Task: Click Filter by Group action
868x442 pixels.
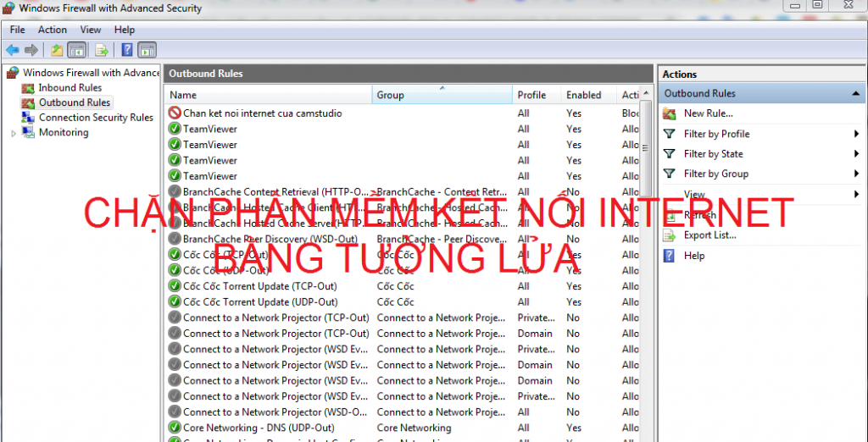Action: point(716,174)
